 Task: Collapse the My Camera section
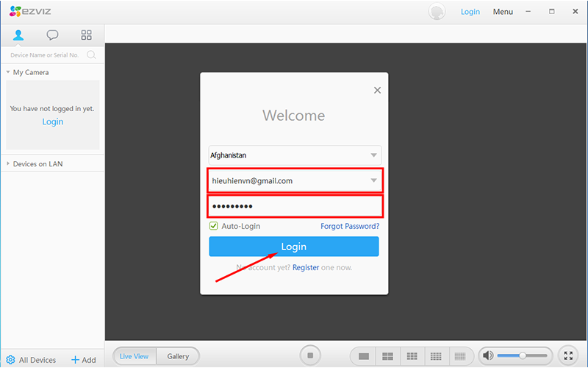click(8, 72)
